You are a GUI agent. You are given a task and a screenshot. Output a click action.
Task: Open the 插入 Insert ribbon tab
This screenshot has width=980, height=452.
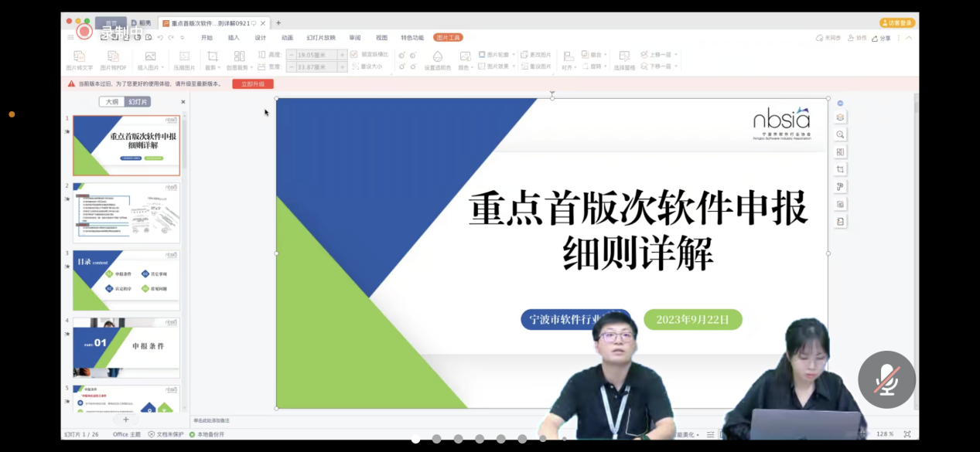pyautogui.click(x=234, y=37)
